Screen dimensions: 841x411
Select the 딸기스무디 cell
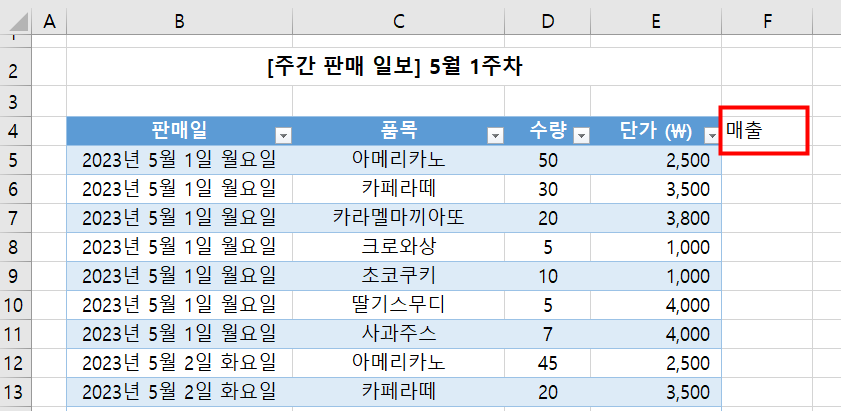pyautogui.click(x=399, y=305)
